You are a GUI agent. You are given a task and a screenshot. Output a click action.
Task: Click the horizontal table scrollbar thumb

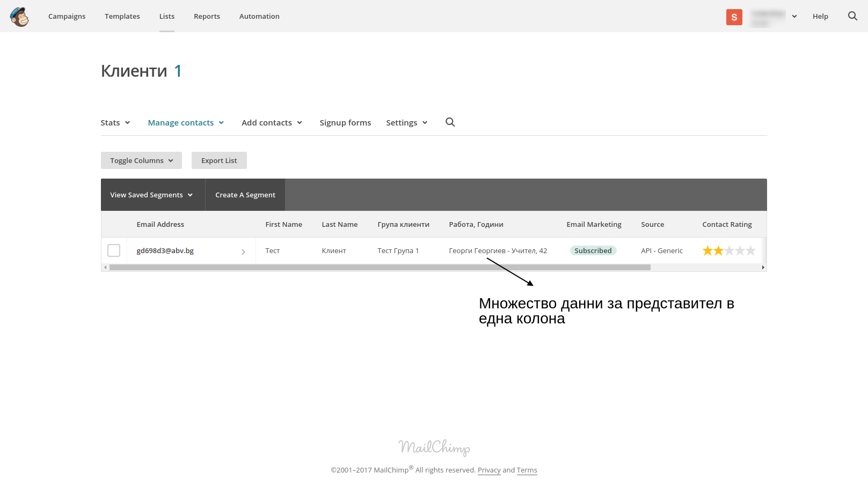click(x=380, y=267)
